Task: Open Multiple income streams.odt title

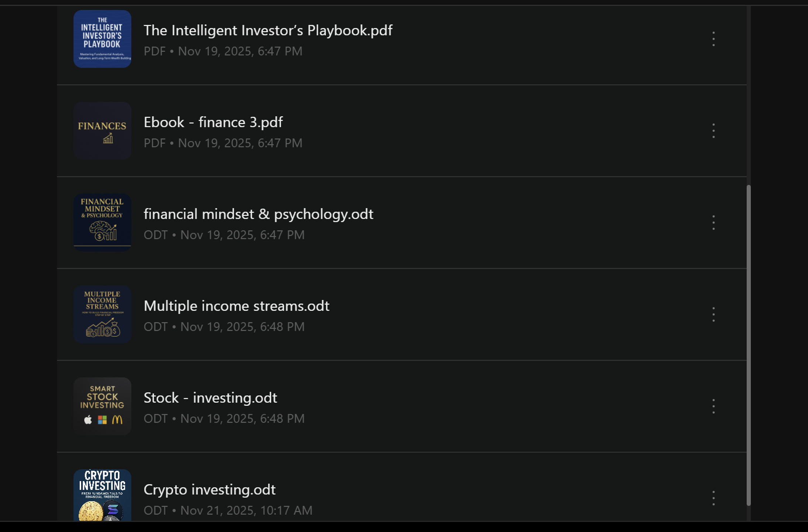Action: coord(237,306)
